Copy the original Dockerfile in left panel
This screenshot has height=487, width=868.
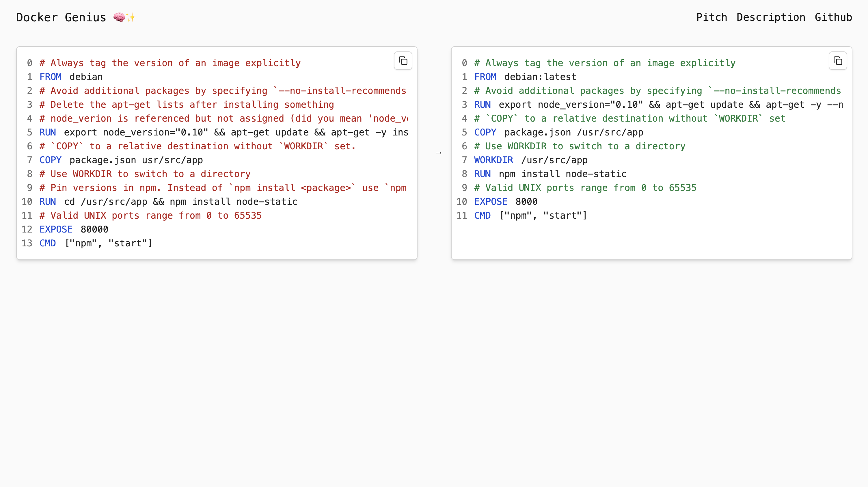coord(403,61)
